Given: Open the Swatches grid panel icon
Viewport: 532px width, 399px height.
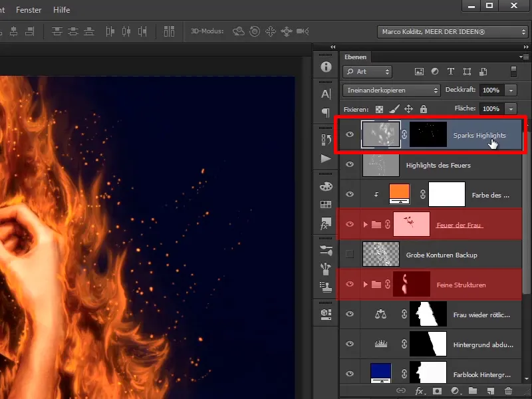Looking at the screenshot, I should coord(326,204).
